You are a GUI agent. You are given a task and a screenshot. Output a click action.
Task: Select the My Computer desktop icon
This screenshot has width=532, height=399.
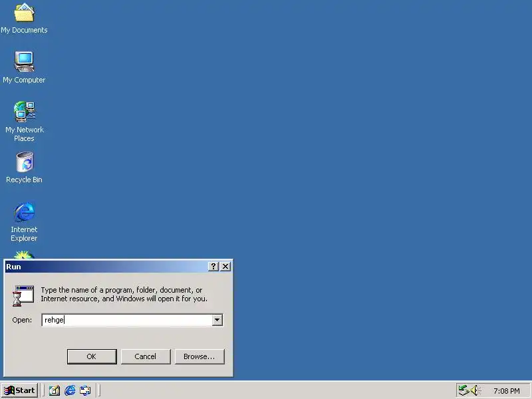(24, 67)
